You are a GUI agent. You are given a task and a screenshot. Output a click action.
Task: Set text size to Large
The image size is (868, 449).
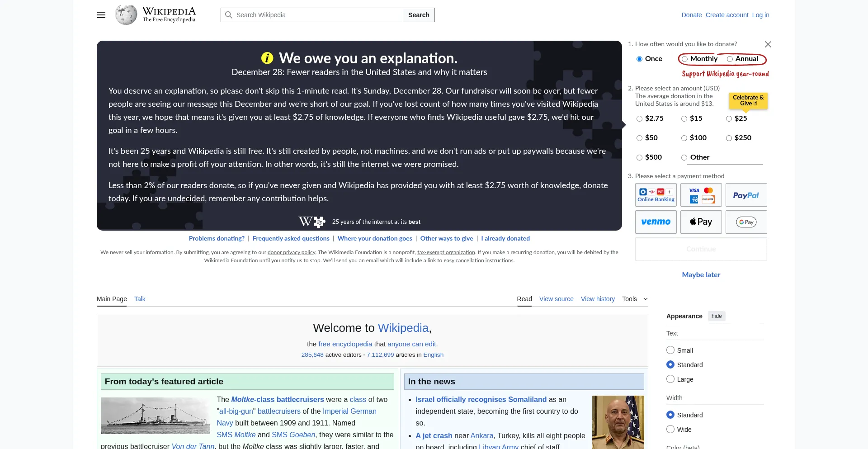tap(670, 379)
